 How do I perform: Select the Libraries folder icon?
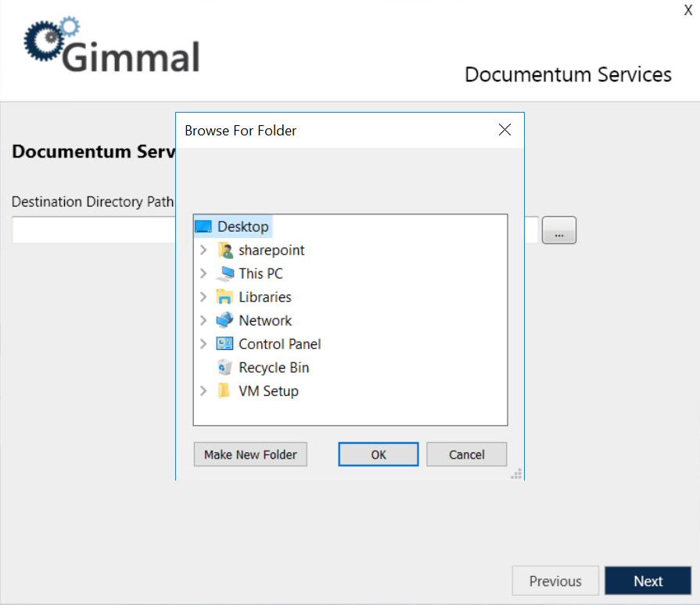224,297
